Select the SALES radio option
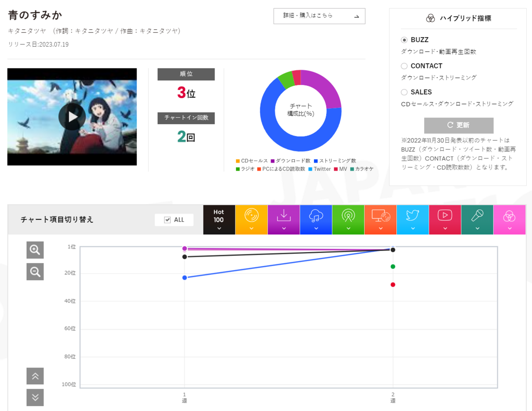 tap(404, 92)
